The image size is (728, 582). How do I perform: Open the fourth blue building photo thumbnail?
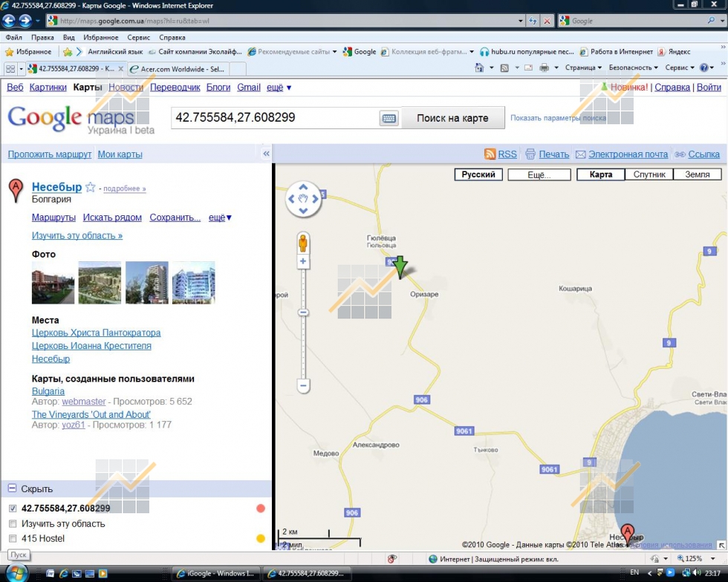(x=194, y=283)
